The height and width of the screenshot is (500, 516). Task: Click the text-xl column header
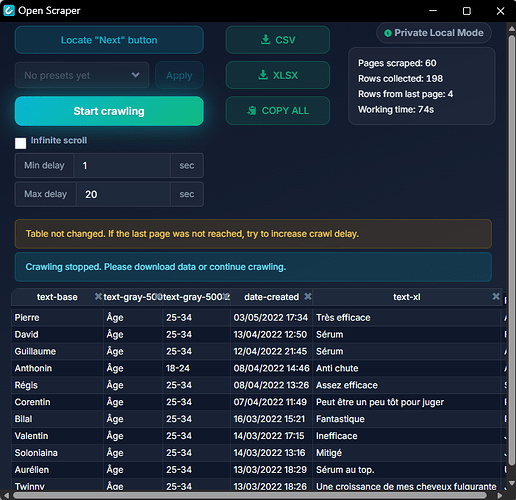point(407,297)
